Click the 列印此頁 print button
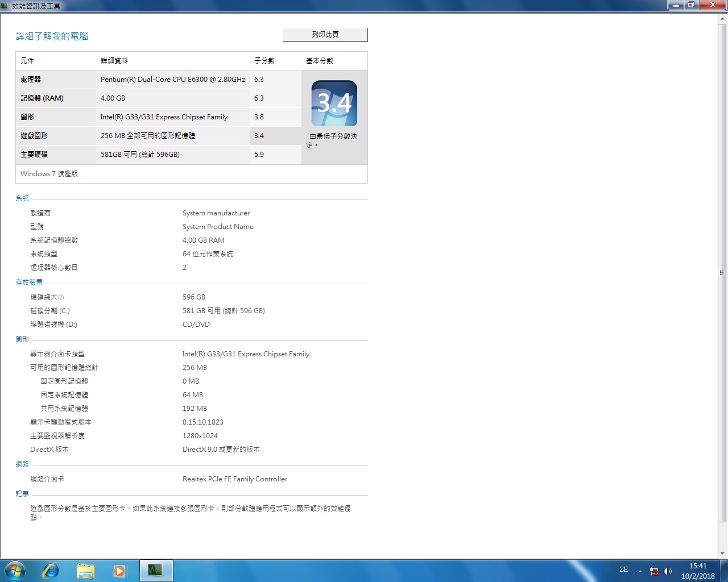This screenshot has width=728, height=582. pyautogui.click(x=325, y=35)
